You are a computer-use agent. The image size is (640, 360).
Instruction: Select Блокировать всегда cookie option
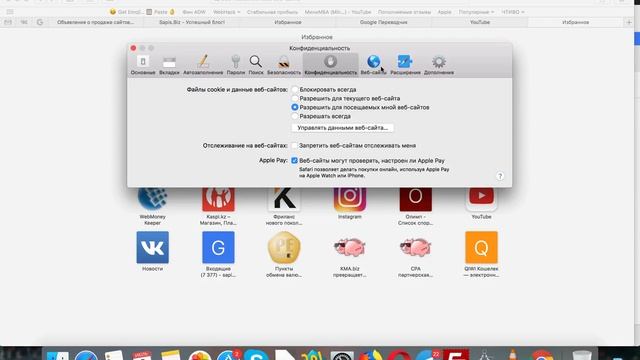(x=295, y=89)
